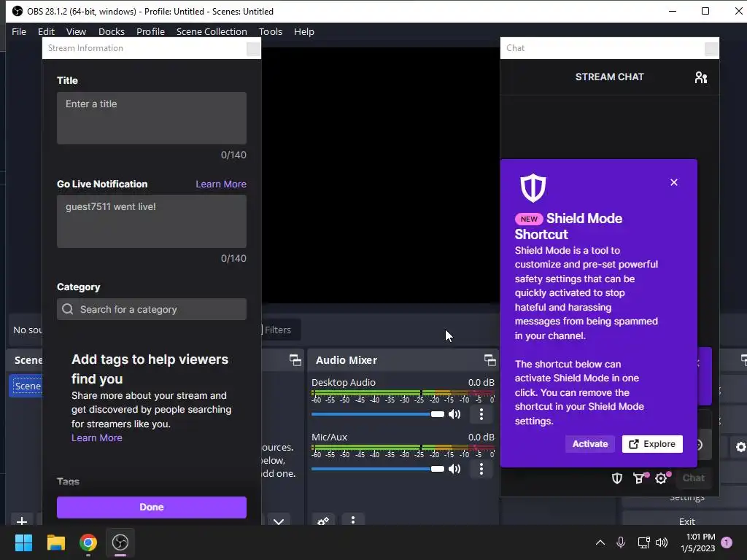747x560 pixels.
Task: Click the Go Live Notification text field
Action: click(x=152, y=221)
